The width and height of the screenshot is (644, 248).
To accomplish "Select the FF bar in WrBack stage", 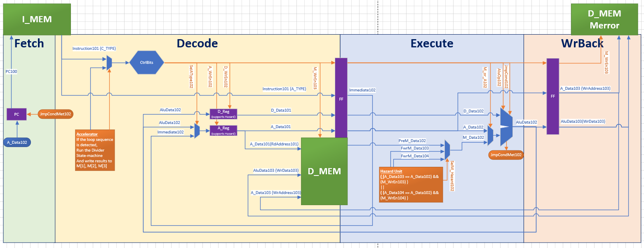I will point(552,96).
